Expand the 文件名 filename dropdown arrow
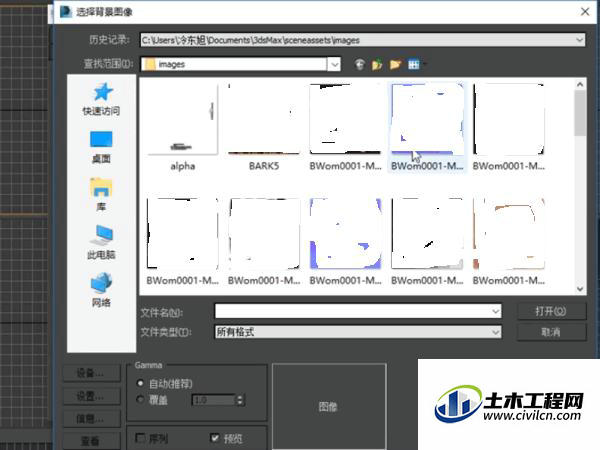This screenshot has height=450, width=600. 496,311
